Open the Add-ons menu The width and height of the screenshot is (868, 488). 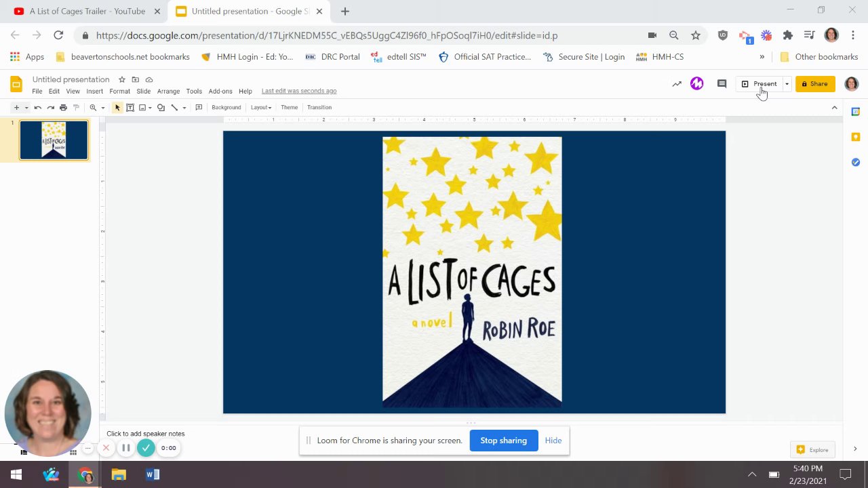220,91
